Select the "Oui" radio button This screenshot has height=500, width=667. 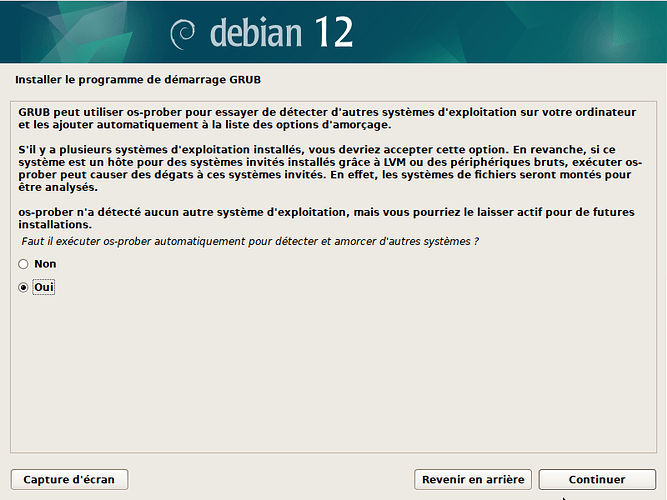pyautogui.click(x=23, y=288)
